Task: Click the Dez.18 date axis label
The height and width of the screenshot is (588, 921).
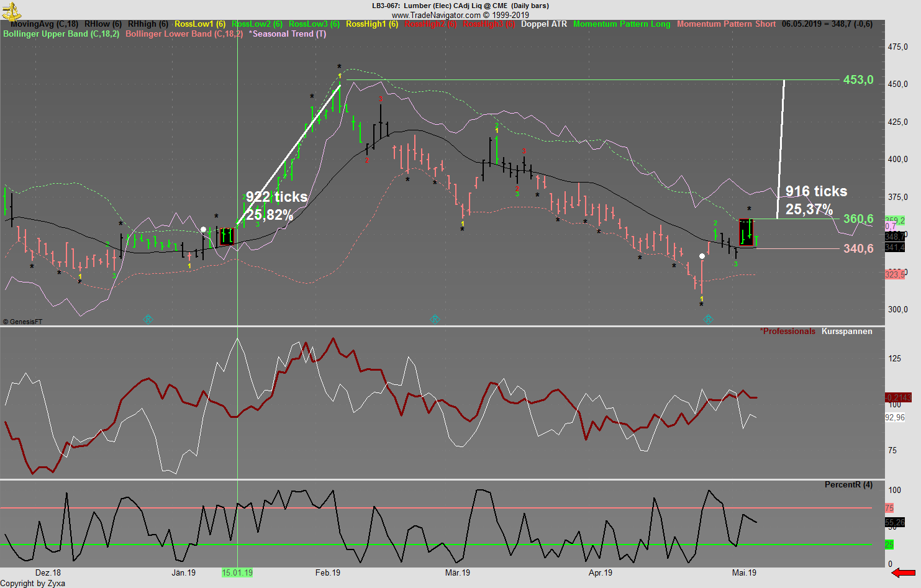Action: tap(48, 572)
